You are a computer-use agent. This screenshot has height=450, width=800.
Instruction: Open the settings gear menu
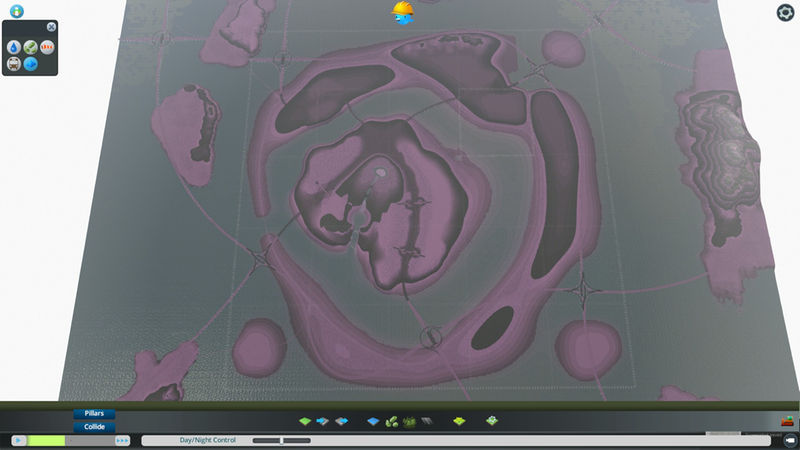(x=785, y=13)
